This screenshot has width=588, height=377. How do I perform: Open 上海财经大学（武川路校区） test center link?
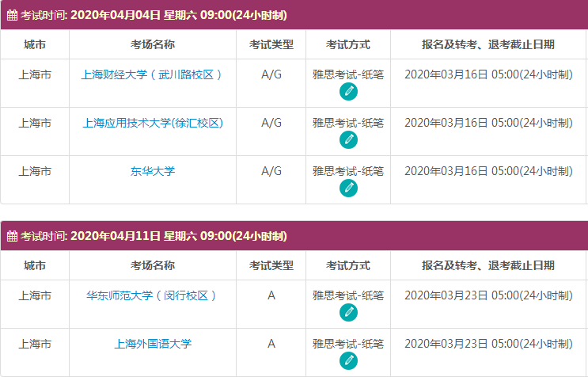point(152,74)
